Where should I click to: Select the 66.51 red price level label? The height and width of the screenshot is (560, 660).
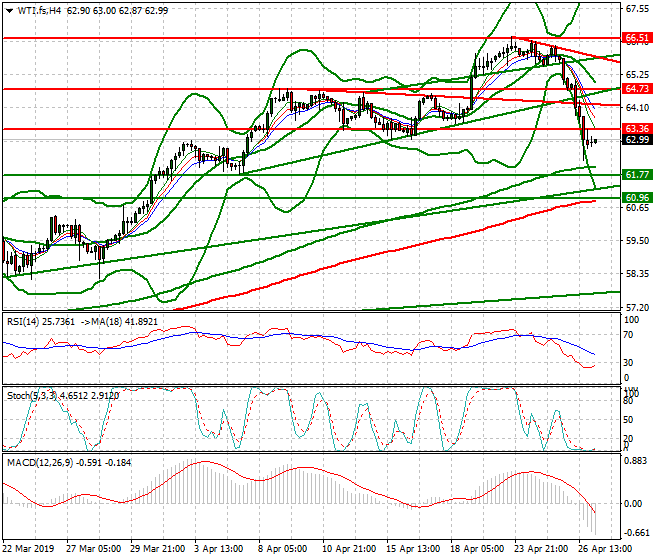[x=637, y=38]
